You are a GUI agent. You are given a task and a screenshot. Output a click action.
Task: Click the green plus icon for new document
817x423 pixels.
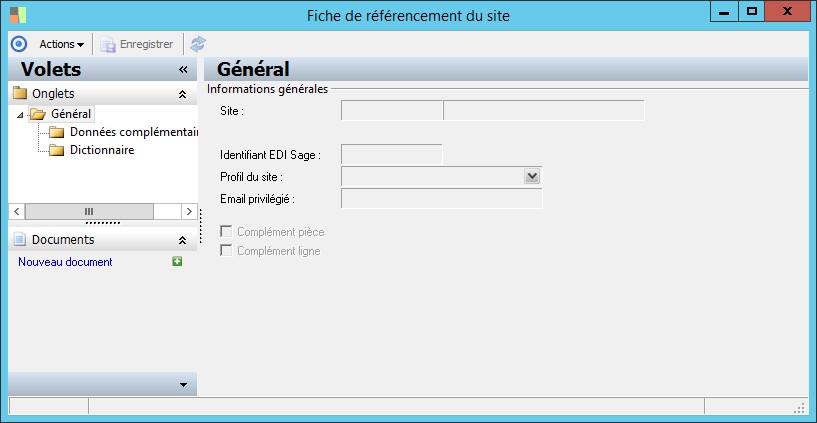click(177, 262)
